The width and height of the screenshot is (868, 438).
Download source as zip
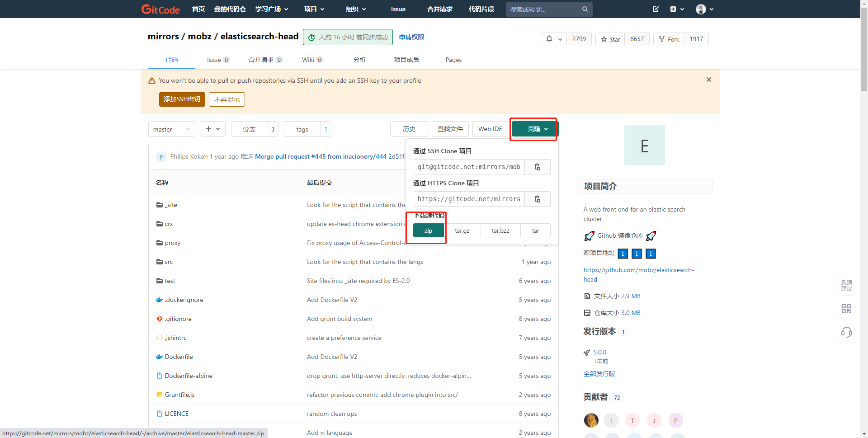(x=429, y=231)
